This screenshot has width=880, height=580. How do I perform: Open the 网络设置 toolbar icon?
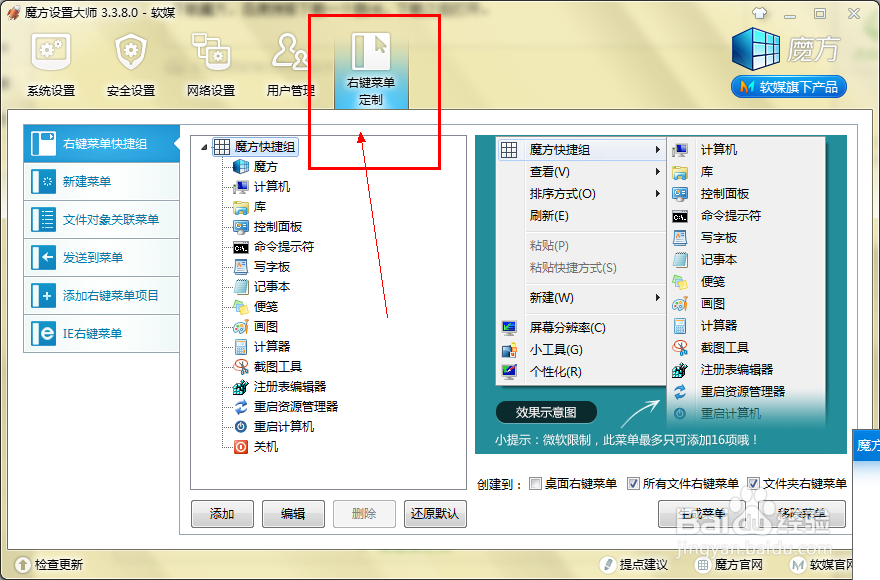(211, 65)
